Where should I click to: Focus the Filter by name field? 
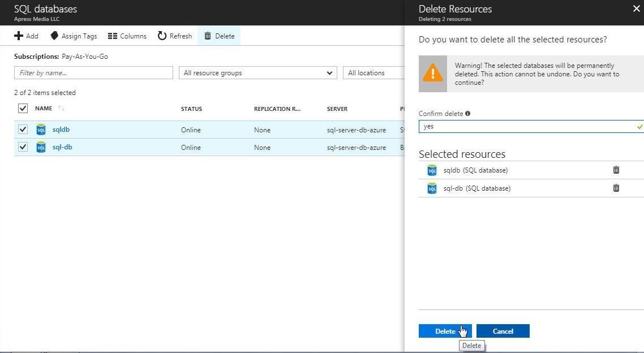click(x=93, y=72)
